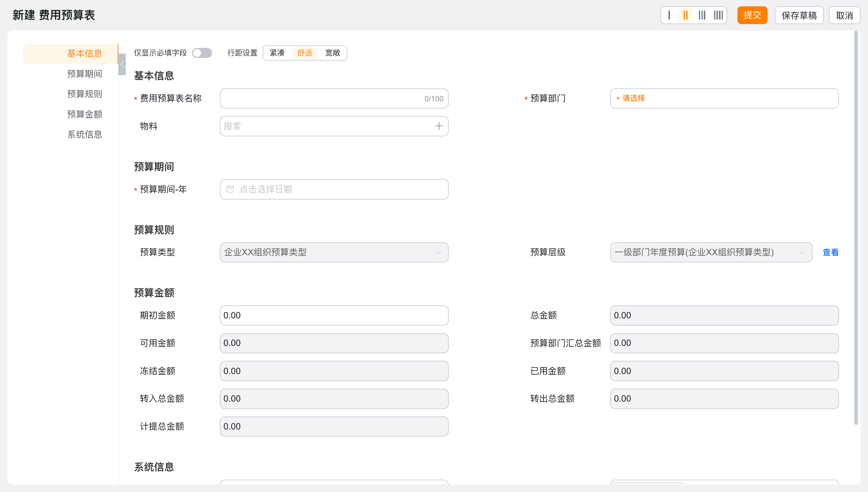
Task: Select the two-column layout icon
Action: 685,15
